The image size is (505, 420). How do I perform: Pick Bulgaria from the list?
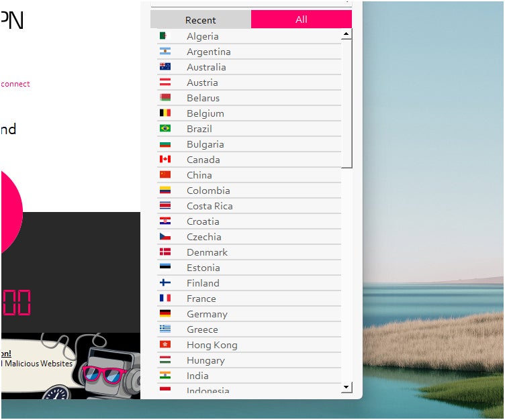pos(205,144)
